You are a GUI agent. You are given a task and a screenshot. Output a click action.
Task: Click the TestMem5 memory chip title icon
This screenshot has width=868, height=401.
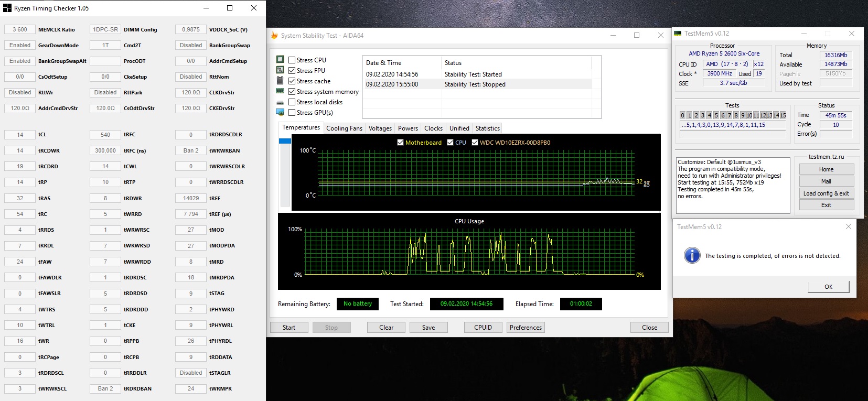pos(678,33)
